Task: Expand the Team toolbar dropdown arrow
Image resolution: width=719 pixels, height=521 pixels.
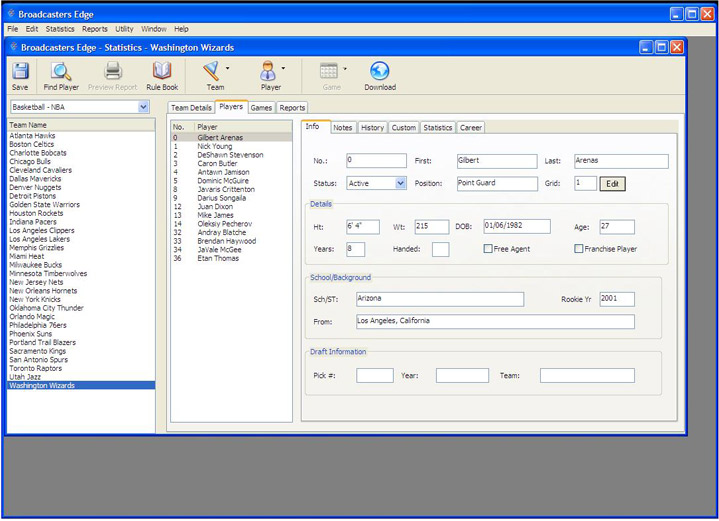Action: (227, 68)
